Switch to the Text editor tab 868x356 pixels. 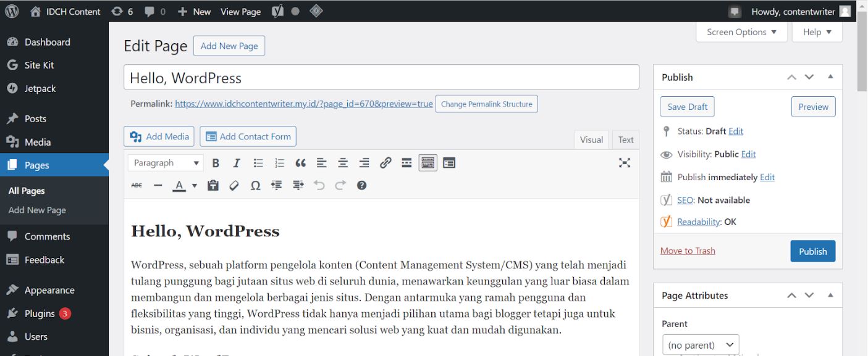(x=626, y=139)
